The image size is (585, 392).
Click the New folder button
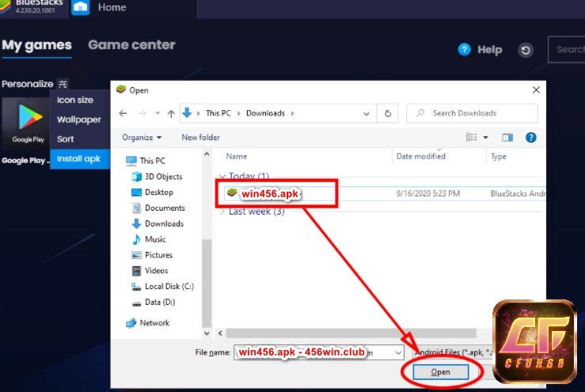point(200,137)
